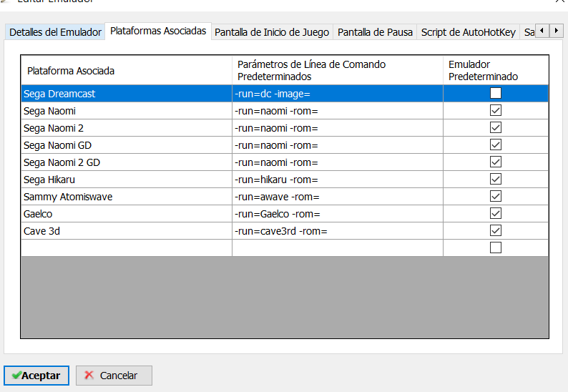The image size is (568, 392).
Task: Select Sega Naomi 2 GD platform cell
Action: pos(127,162)
